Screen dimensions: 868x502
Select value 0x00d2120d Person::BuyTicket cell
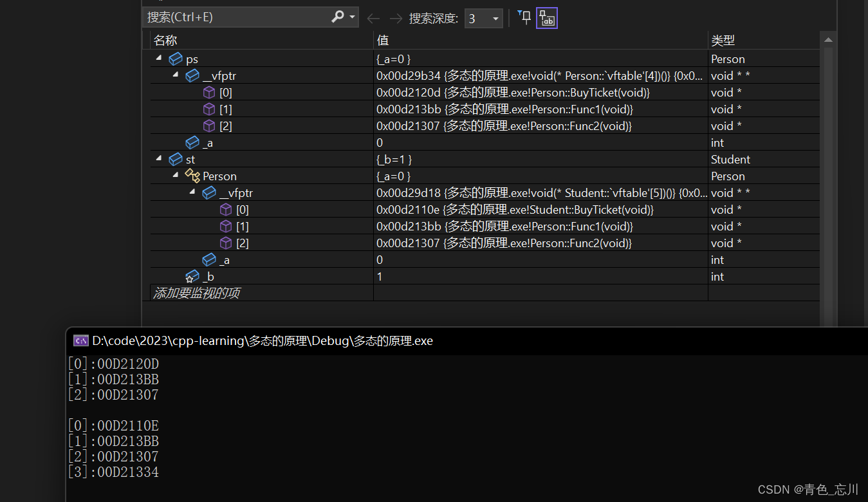(x=540, y=93)
